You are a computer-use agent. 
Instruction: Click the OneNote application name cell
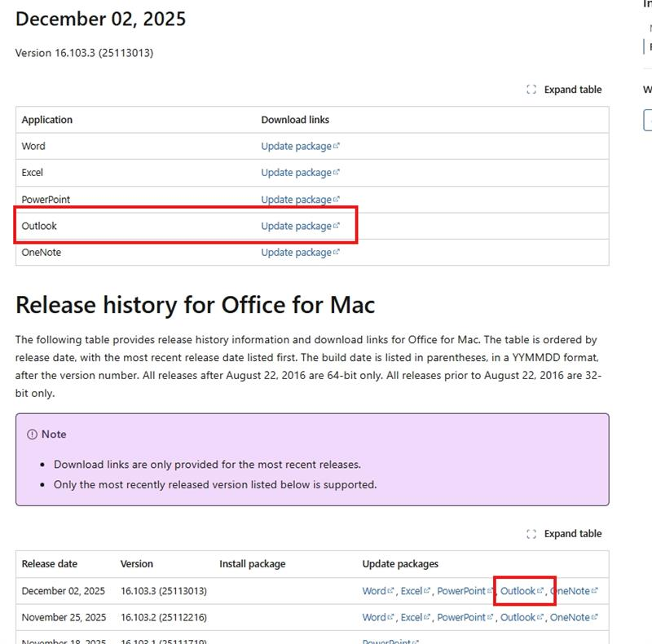(42, 253)
